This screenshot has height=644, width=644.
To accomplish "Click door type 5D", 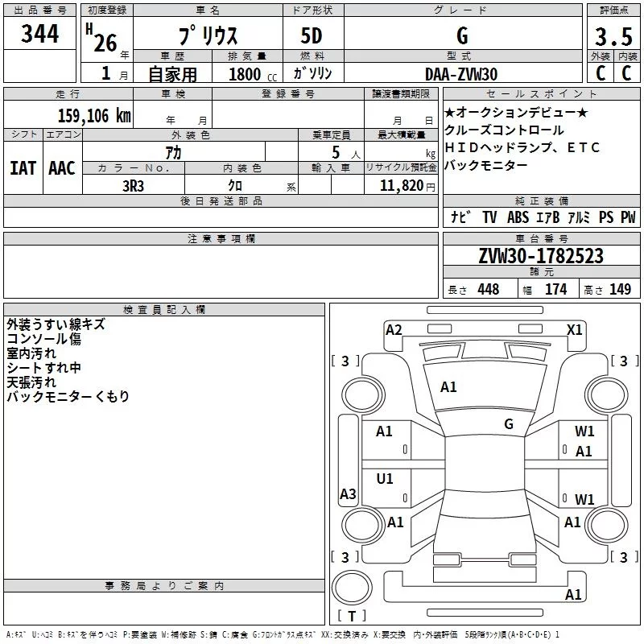I will 312,35.
